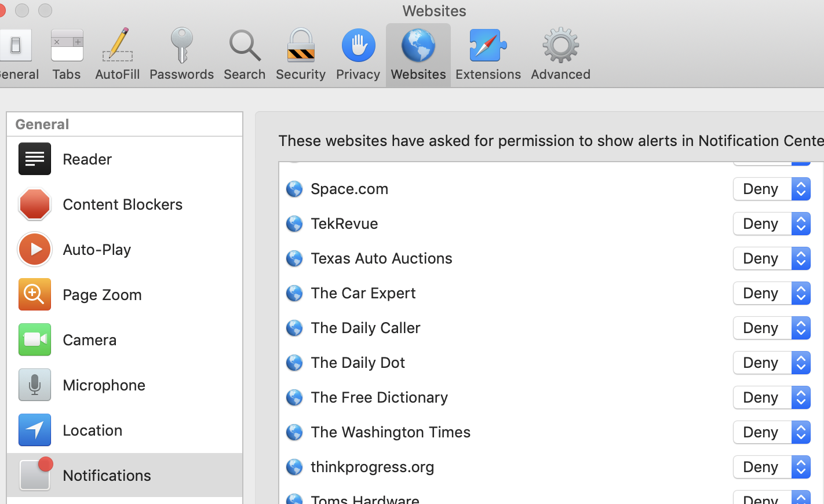Select Location in the sidebar
The height and width of the screenshot is (504, 824).
tap(125, 430)
